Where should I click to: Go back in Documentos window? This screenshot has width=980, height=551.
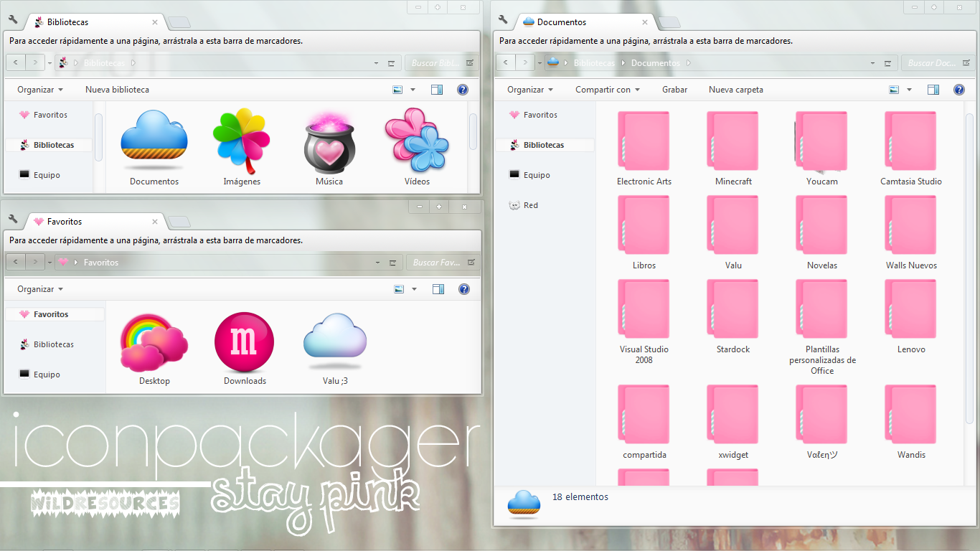[x=506, y=63]
